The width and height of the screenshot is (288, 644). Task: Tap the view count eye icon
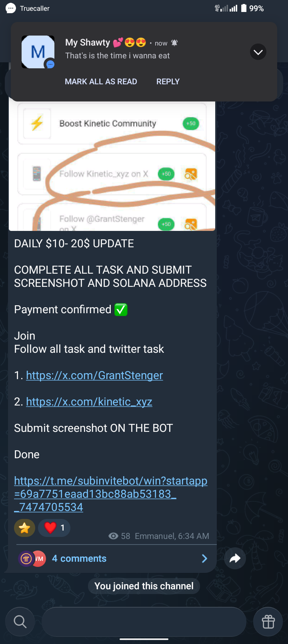coord(113,536)
